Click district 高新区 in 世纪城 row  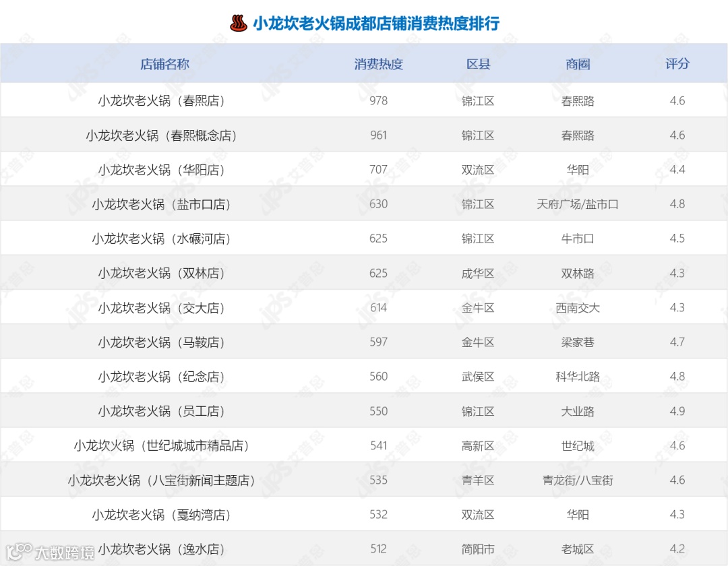tap(478, 446)
